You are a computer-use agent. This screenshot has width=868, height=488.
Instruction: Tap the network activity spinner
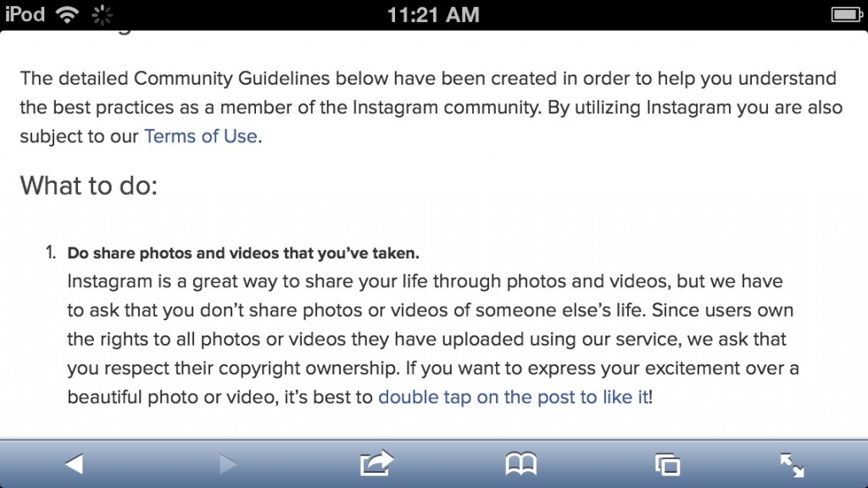tap(102, 15)
